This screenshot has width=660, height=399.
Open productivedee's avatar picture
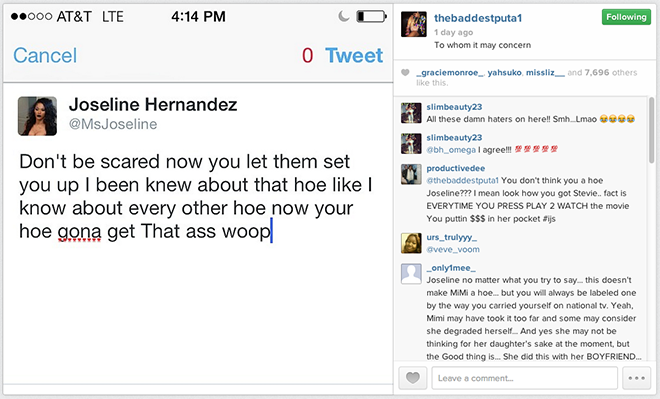pos(411,174)
